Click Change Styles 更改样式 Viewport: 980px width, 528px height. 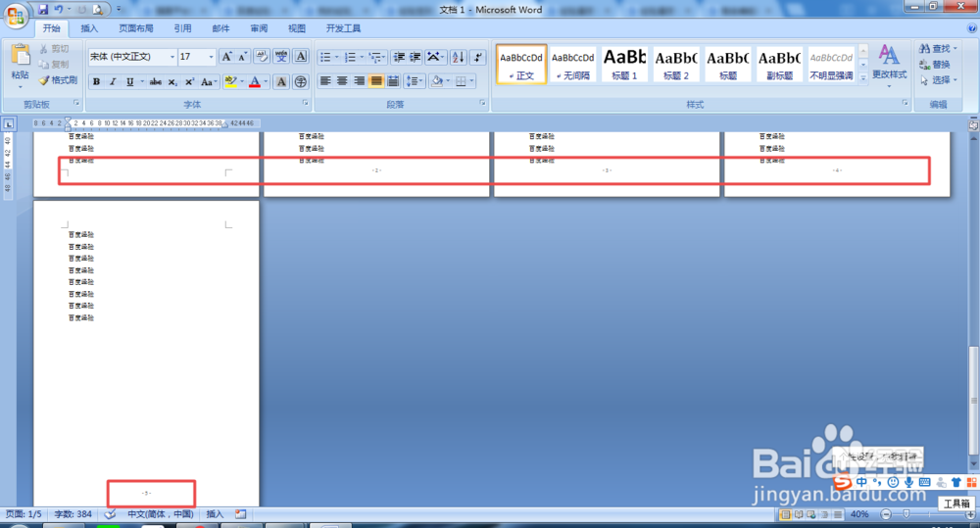889,63
